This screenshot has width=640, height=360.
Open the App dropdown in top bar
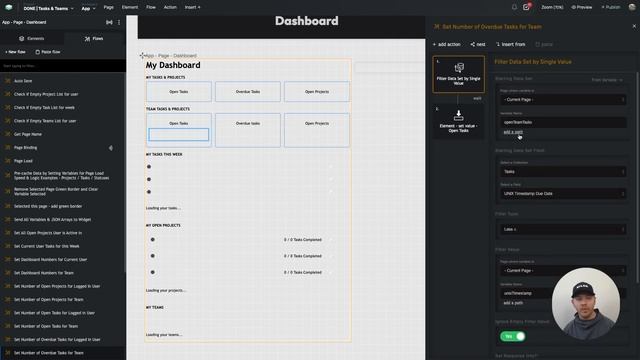click(x=88, y=8)
